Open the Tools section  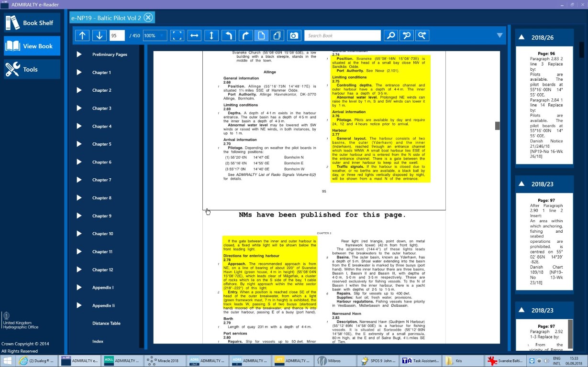click(x=32, y=69)
